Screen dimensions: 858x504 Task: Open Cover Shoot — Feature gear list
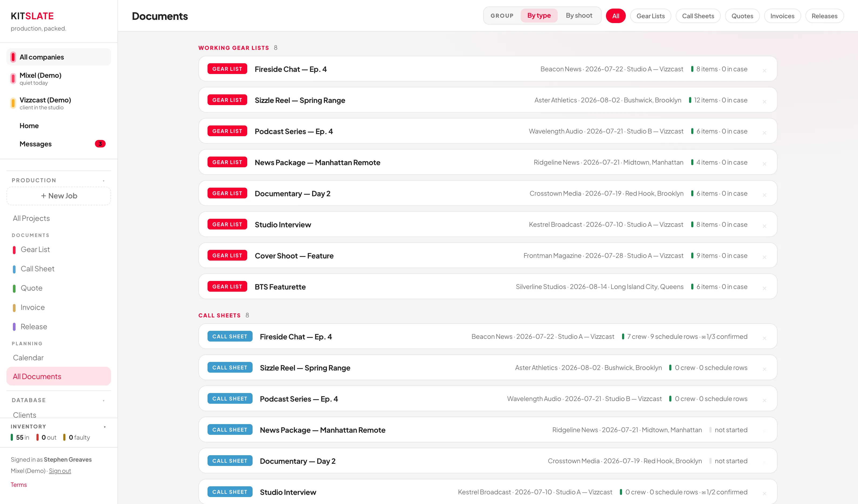(x=487, y=255)
